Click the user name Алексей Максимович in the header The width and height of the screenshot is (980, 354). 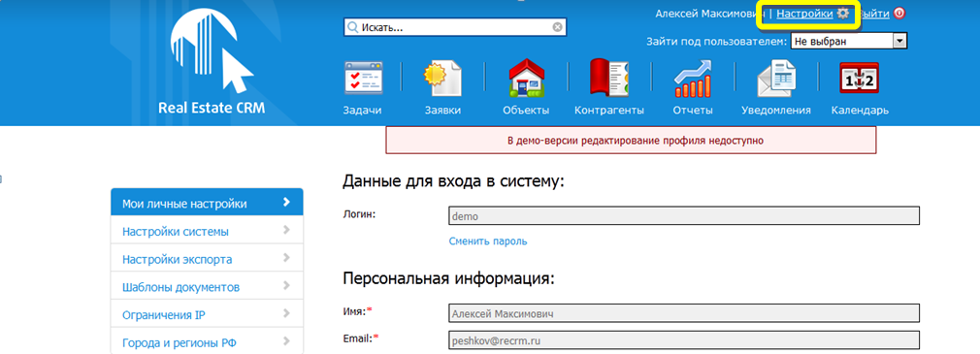pyautogui.click(x=710, y=14)
